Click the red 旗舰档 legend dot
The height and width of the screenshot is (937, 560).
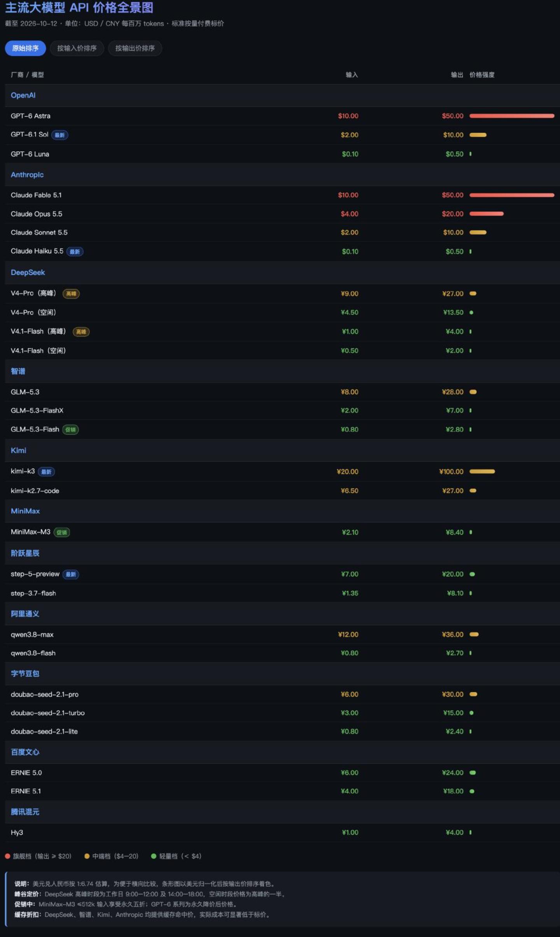7,856
